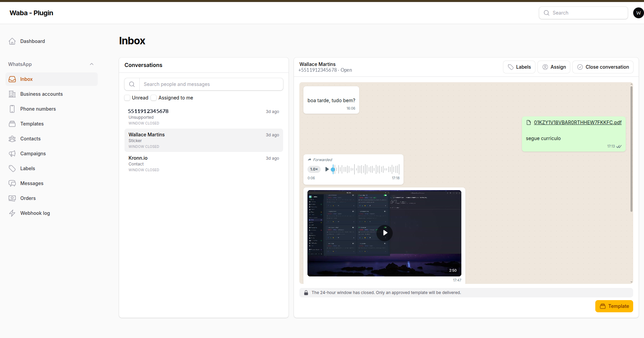Viewport: 644px width, 338px height.
Task: Open Inbox from the sidebar
Action: coord(51,79)
